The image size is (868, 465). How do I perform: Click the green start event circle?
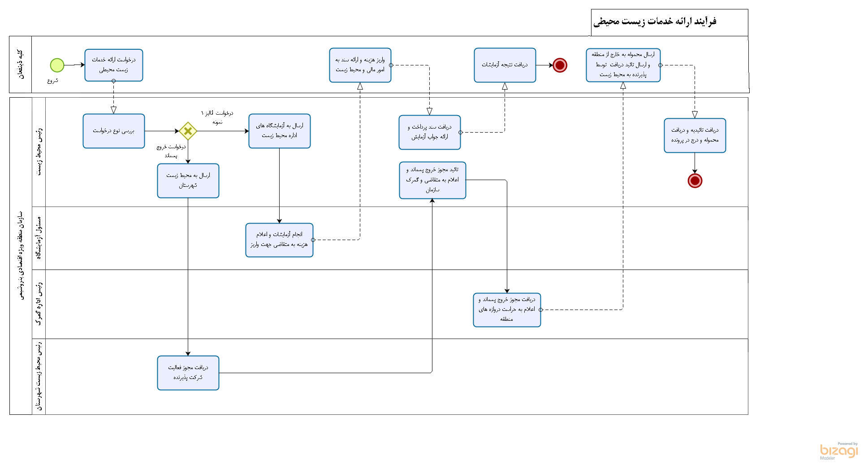pyautogui.click(x=57, y=65)
